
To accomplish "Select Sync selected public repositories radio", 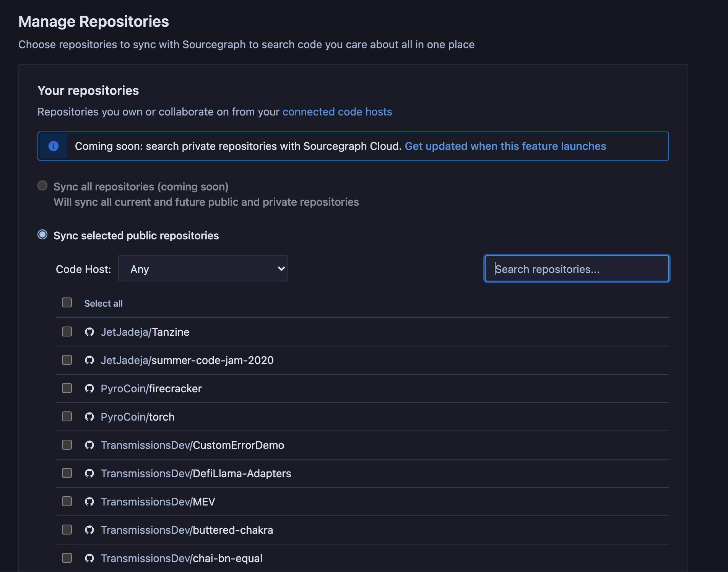I will (x=42, y=234).
